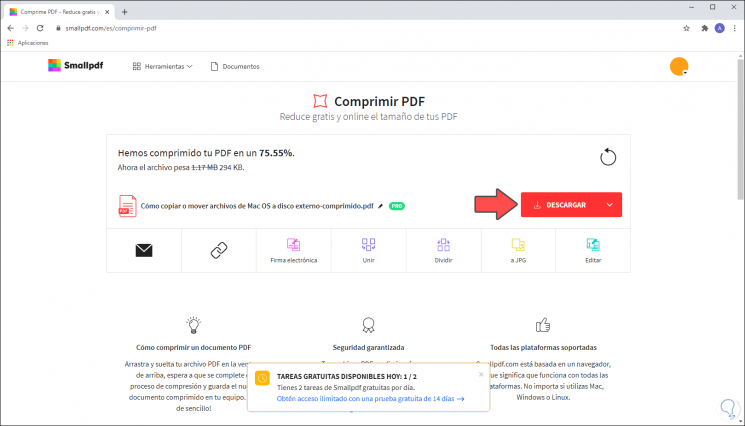The image size is (745, 426).
Task: Close the free tasks notification
Action: coord(481,374)
